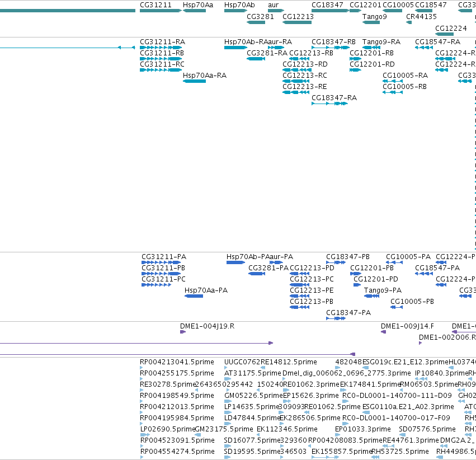Click the CG31211-RA transcript glyph
476x460 pixels.
pyautogui.click(x=161, y=48)
